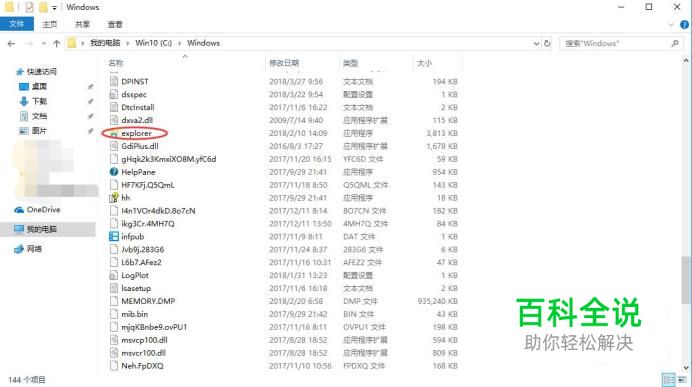692x387 pixels.
Task: Click the vertical scrollbar thumb
Action: pos(686,280)
